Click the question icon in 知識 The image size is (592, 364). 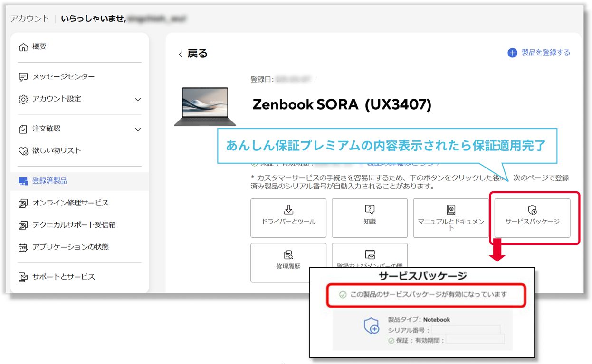[370, 209]
